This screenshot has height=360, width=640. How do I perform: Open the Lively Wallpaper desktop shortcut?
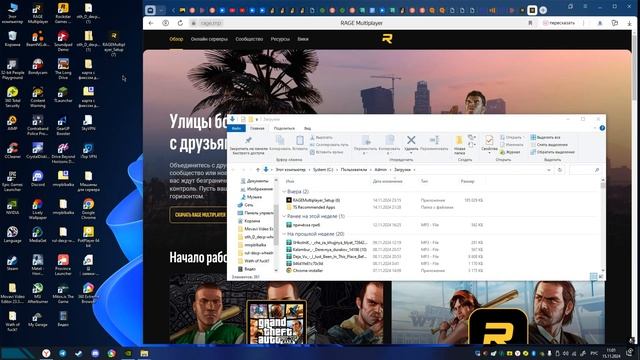[x=38, y=209]
